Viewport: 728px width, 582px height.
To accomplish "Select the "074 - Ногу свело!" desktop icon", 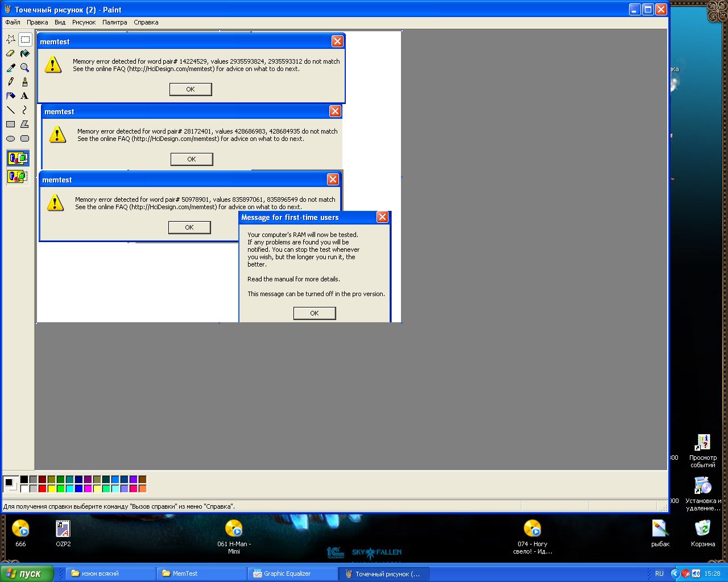I will tap(532, 537).
